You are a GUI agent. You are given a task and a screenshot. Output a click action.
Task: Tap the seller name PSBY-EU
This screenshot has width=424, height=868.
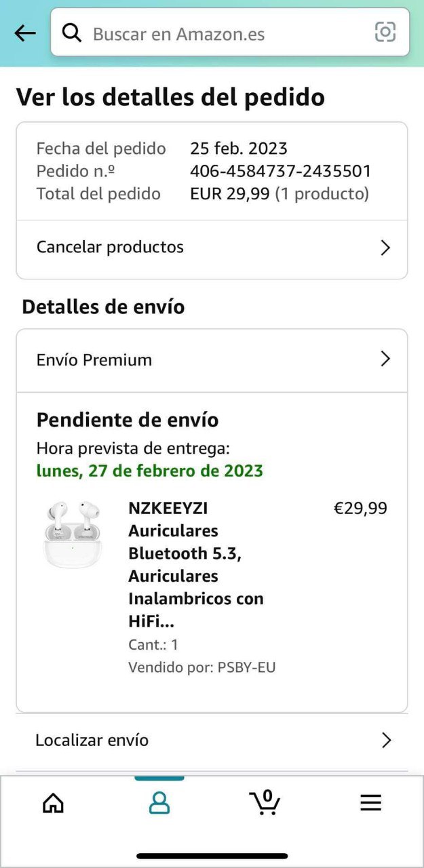pyautogui.click(x=246, y=667)
